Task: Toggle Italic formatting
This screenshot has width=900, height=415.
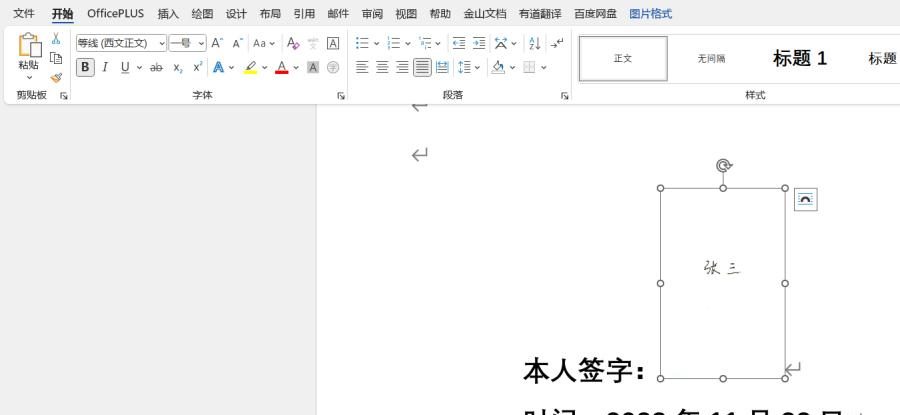Action: point(105,67)
